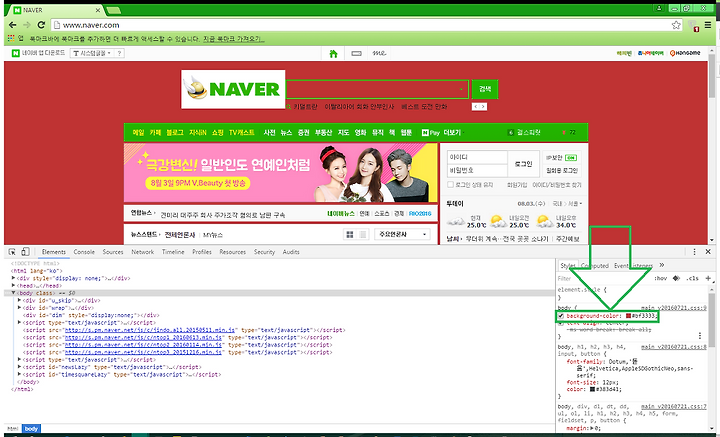Click the Chrome extension icon beside star
This screenshot has height=437, width=720.
click(693, 26)
